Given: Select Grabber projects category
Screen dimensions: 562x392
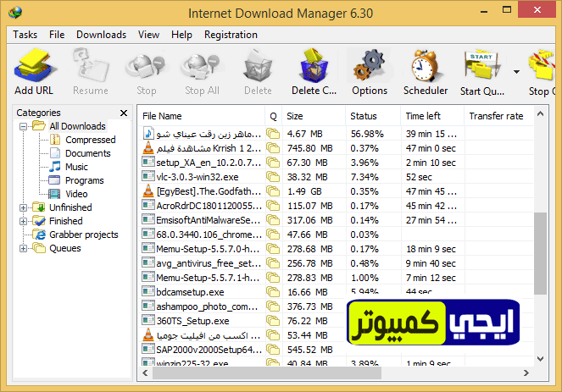Looking at the screenshot, I should tap(84, 235).
